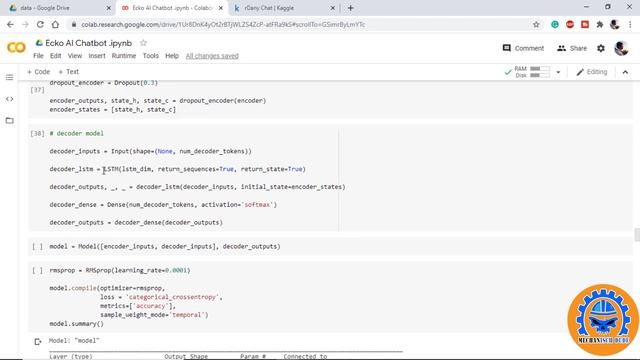Image resolution: width=640 pixels, height=360 pixels.
Task: Click the page vertical scrollbar thumb
Action: (637, 235)
